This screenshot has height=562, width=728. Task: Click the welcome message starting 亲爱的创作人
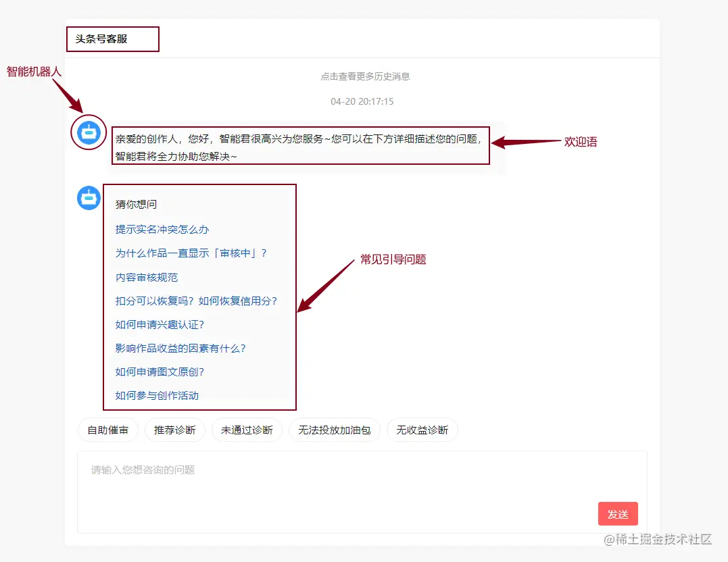pyautogui.click(x=300, y=147)
